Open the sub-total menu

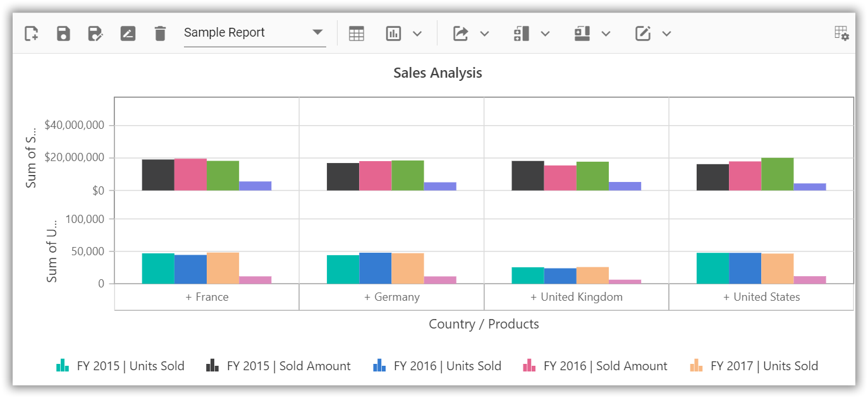tap(545, 33)
